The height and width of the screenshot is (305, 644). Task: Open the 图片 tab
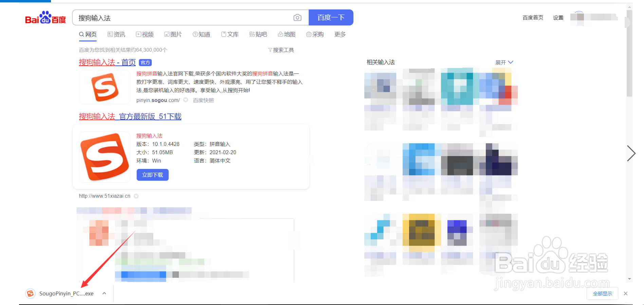click(173, 34)
